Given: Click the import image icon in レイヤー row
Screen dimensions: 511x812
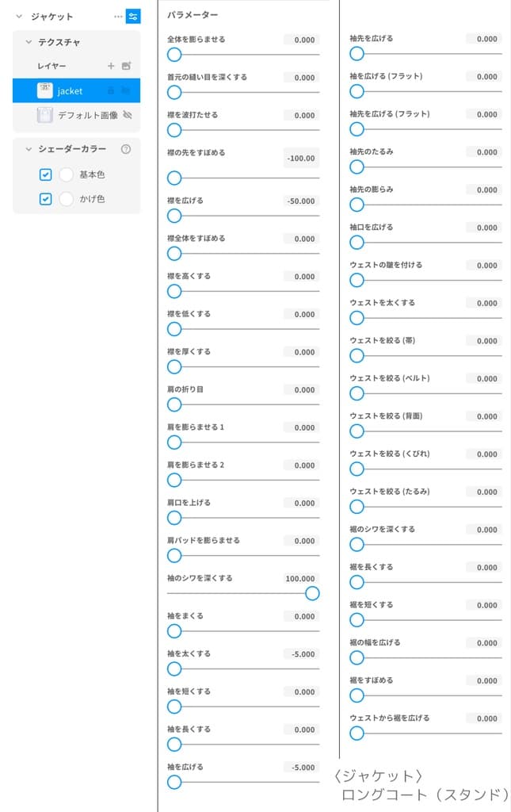Looking at the screenshot, I should tap(126, 66).
